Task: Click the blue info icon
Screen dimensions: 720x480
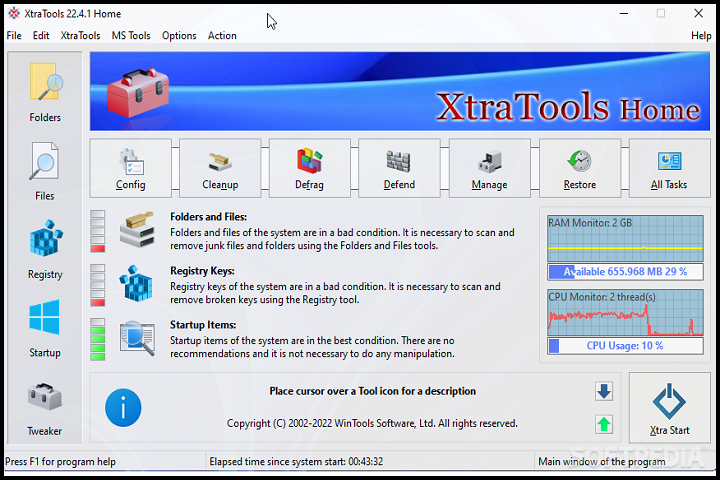Action: click(123, 408)
